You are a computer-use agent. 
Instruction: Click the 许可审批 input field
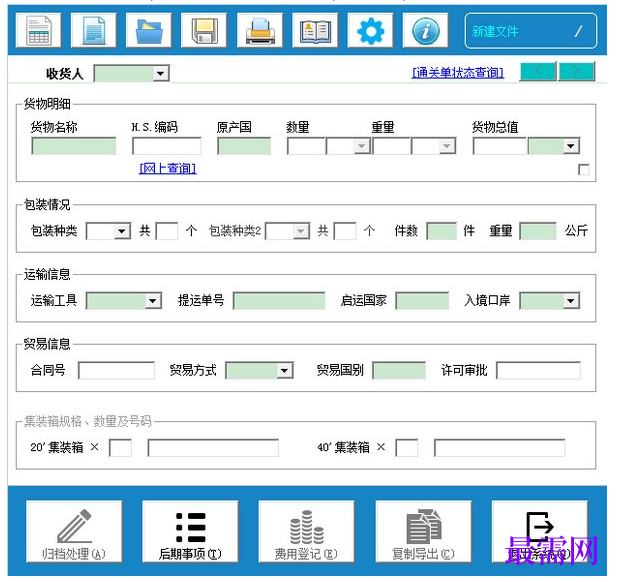pos(538,371)
